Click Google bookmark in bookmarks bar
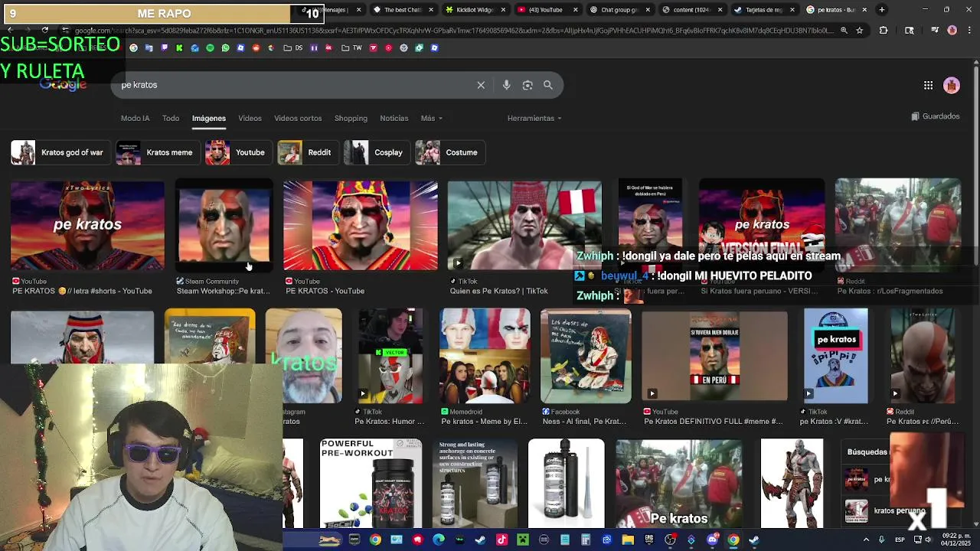 (x=133, y=47)
